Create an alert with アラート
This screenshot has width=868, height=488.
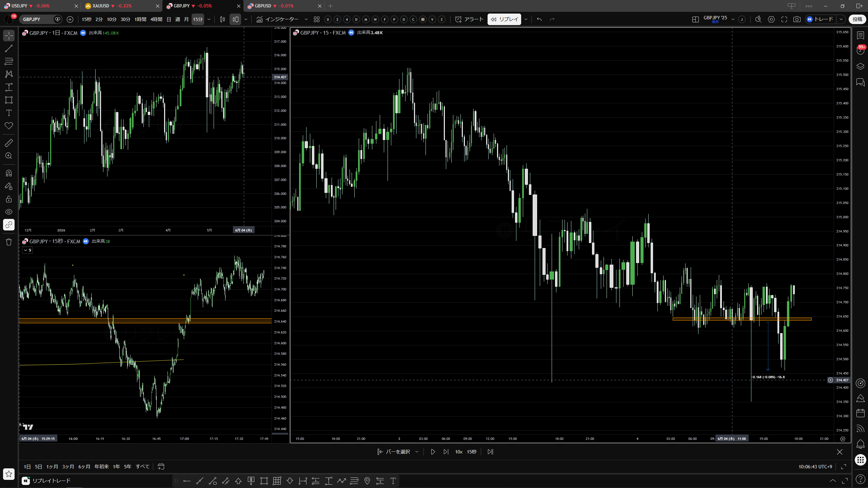click(x=469, y=19)
